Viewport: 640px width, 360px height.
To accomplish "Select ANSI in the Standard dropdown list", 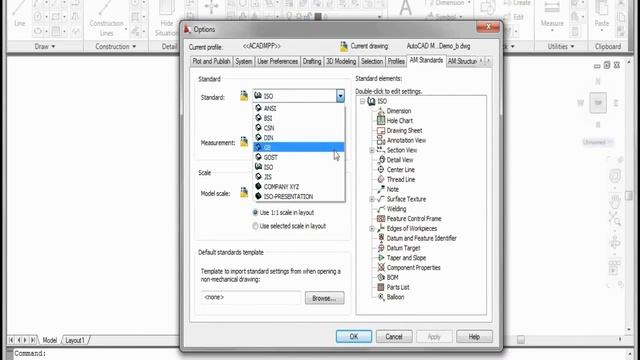I will [298, 108].
